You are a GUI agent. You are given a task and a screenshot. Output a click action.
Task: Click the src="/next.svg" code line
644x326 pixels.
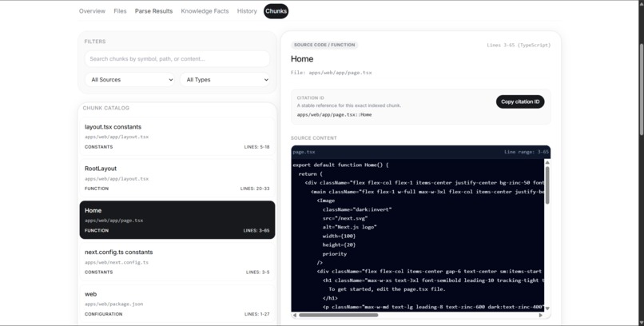point(345,218)
